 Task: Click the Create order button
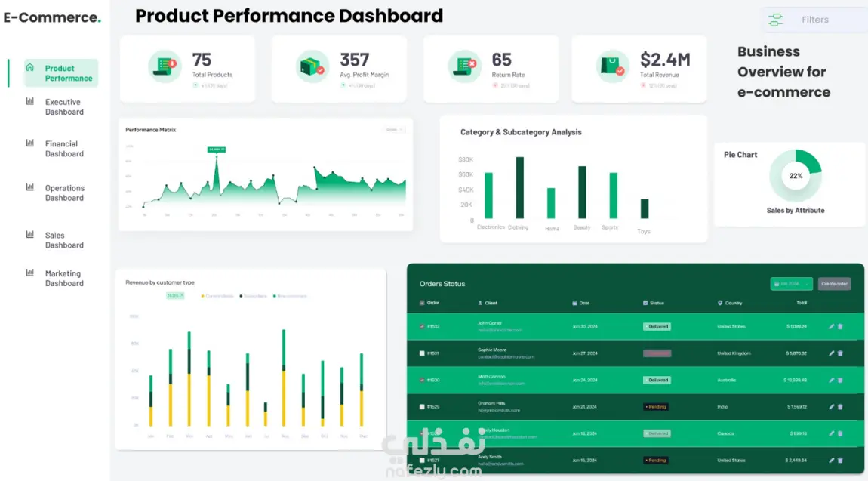pyautogui.click(x=834, y=284)
